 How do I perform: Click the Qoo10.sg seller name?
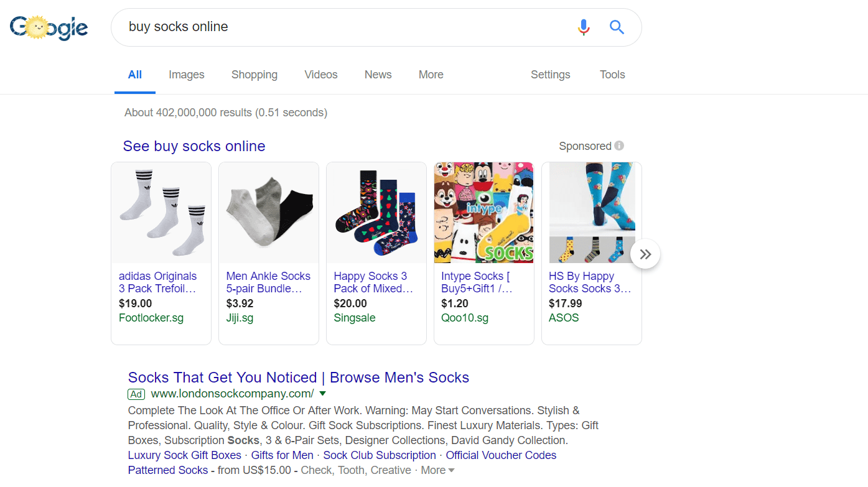coord(465,318)
